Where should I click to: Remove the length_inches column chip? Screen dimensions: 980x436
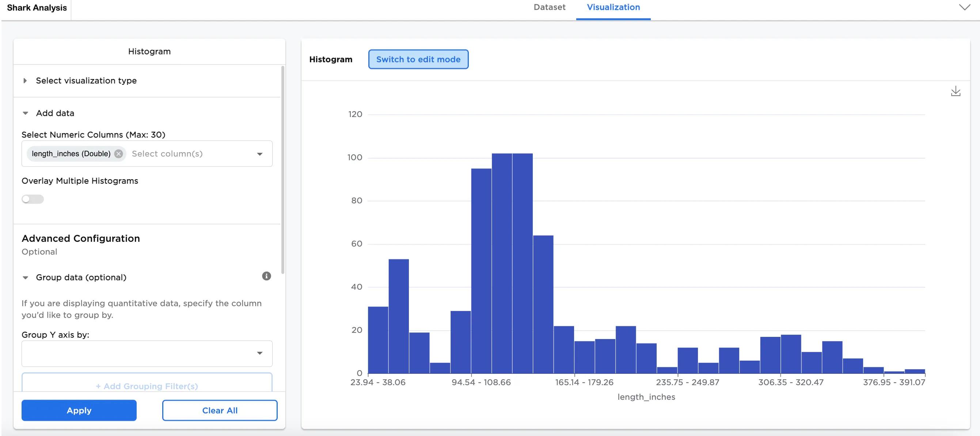[x=119, y=154]
